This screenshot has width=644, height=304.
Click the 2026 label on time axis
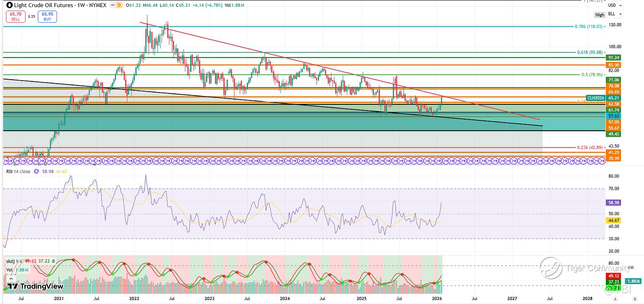pos(436,299)
